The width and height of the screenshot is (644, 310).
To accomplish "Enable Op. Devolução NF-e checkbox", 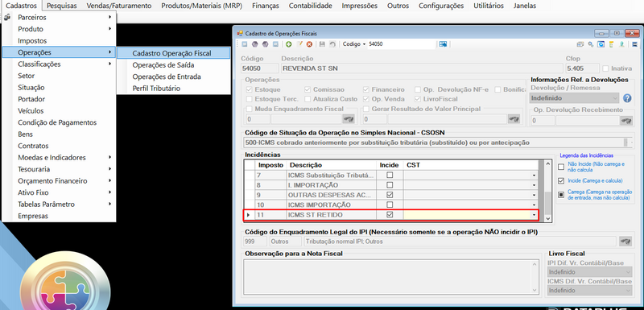I will (418, 89).
